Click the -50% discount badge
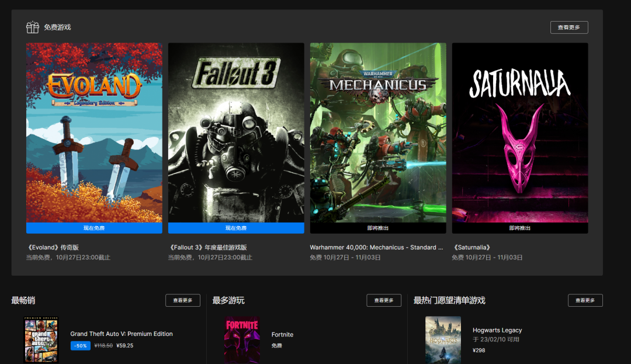The image size is (631, 364). (x=81, y=346)
